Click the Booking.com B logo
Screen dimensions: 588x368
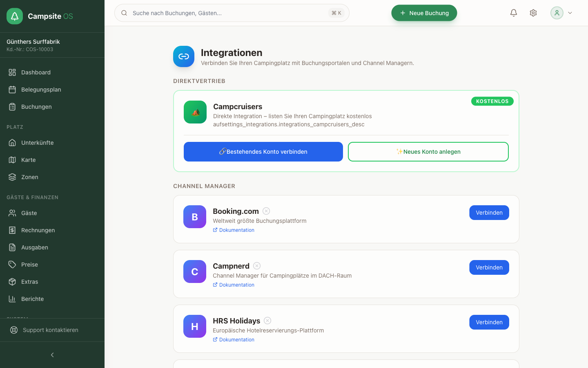pyautogui.click(x=195, y=217)
